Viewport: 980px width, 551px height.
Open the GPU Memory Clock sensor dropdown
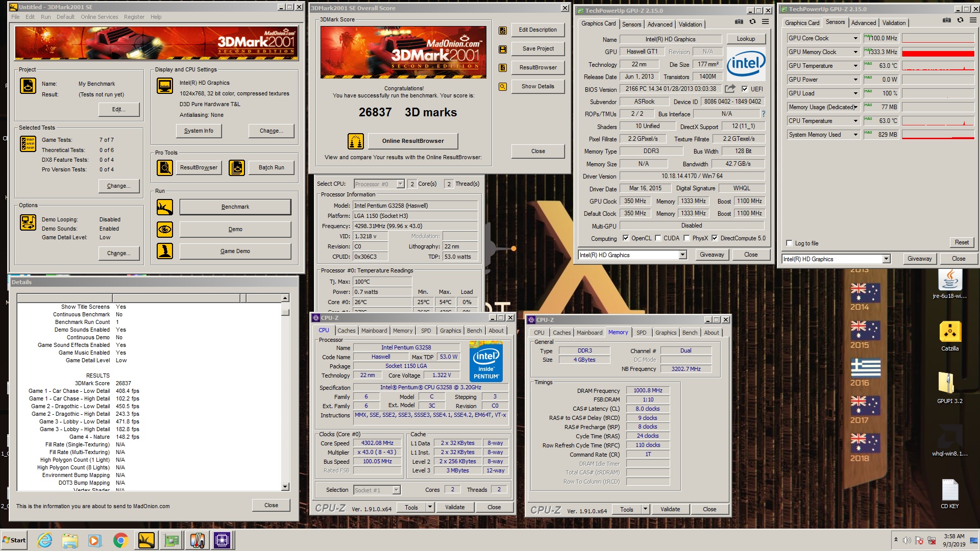[x=855, y=52]
